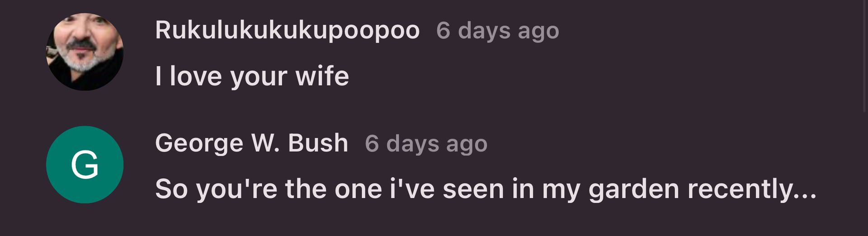Click the word "love" in the top comment
The width and height of the screenshot is (868, 236).
[x=196, y=76]
